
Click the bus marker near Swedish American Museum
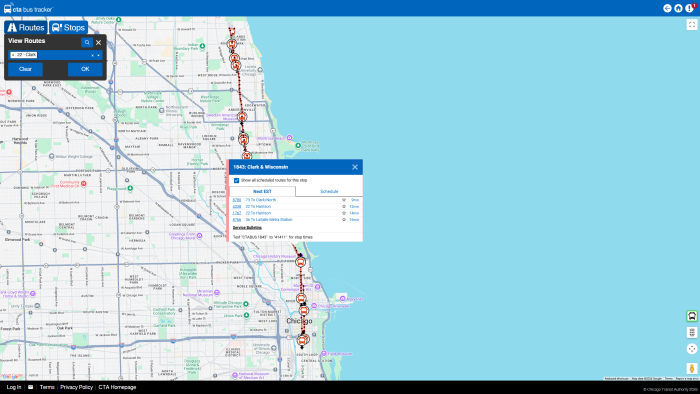click(x=242, y=117)
